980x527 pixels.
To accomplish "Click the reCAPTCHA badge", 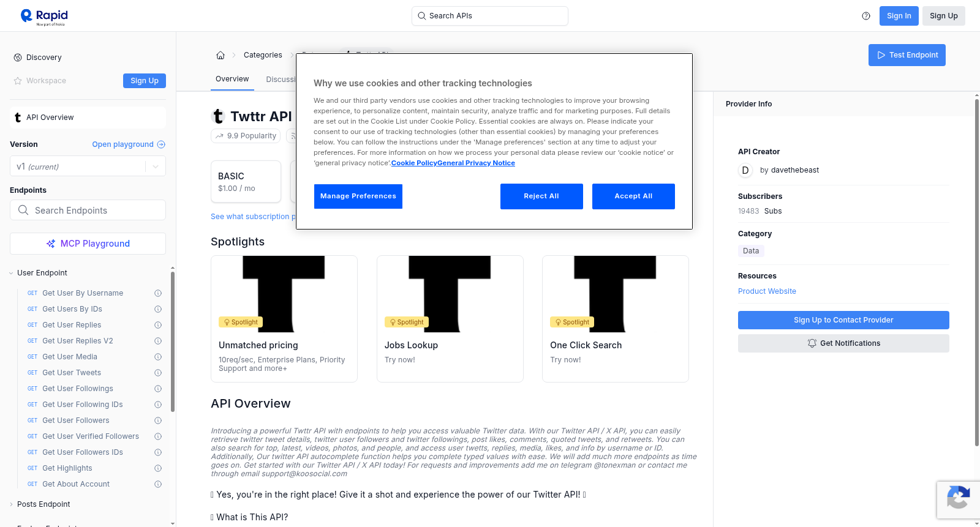I will [958, 500].
